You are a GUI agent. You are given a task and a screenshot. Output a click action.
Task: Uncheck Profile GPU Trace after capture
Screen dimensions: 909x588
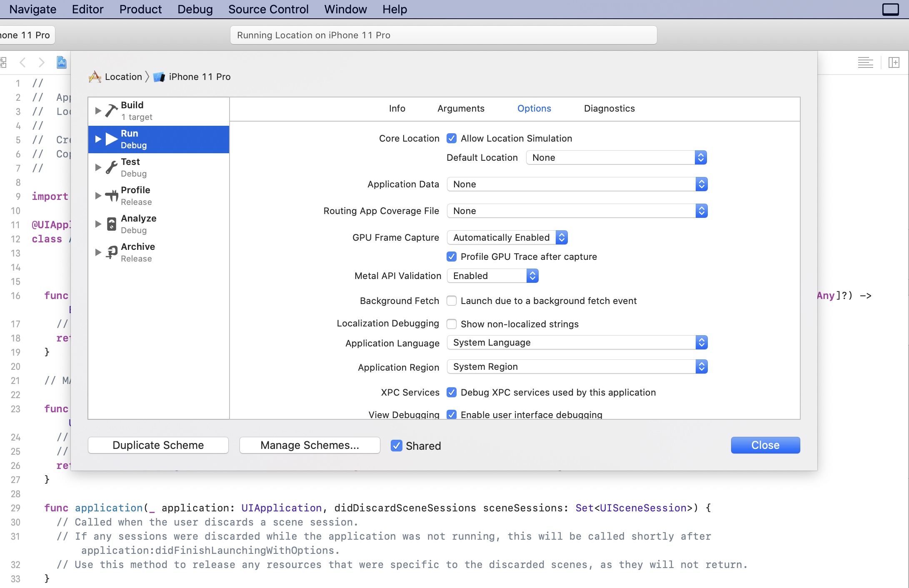(452, 257)
